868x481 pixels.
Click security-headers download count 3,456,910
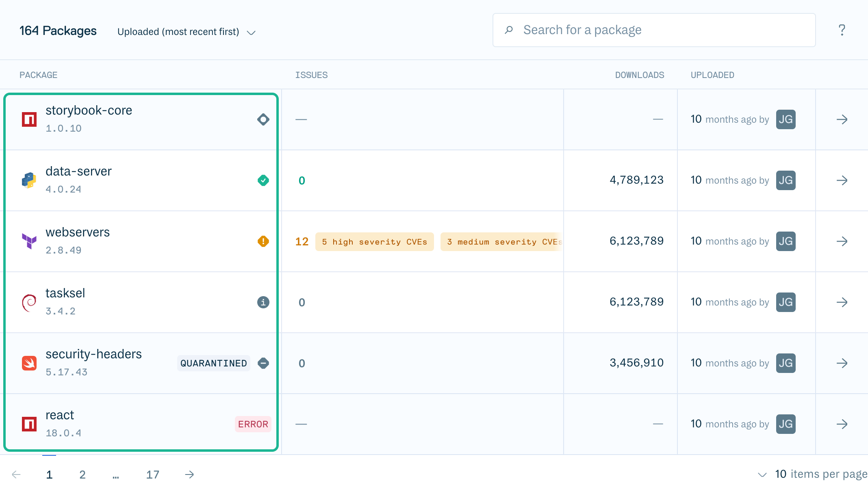(x=637, y=363)
